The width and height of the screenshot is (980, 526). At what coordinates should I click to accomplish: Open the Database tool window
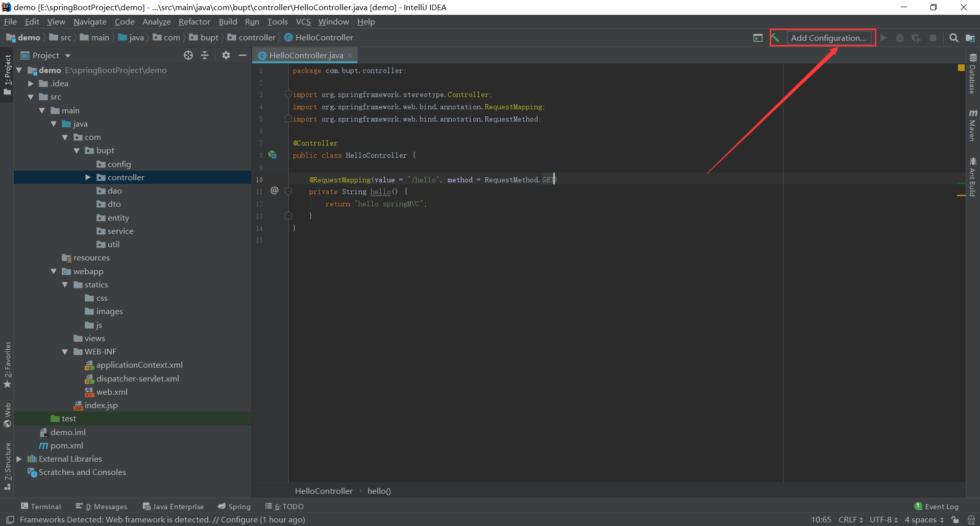click(973, 74)
